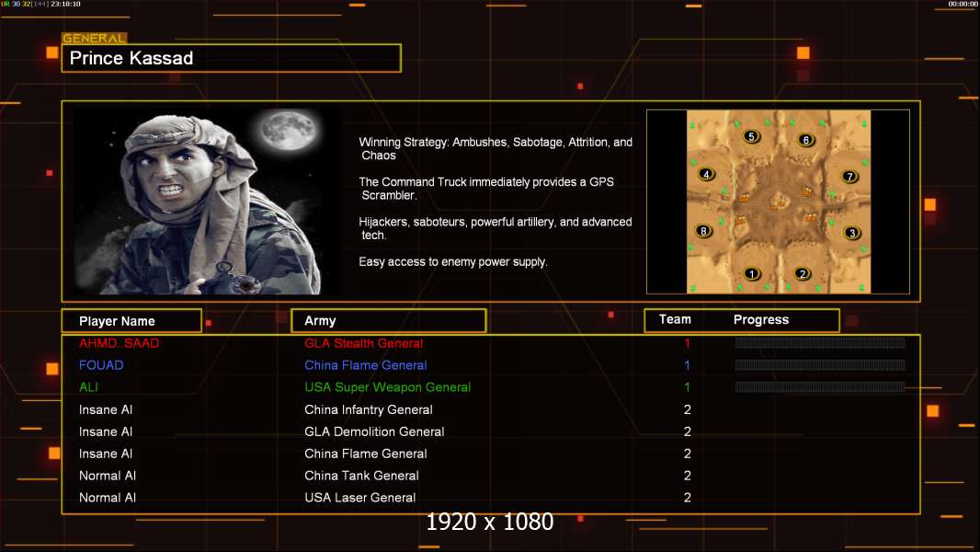Click the Progress column header
Image resolution: width=980 pixels, height=552 pixels.
(x=761, y=319)
